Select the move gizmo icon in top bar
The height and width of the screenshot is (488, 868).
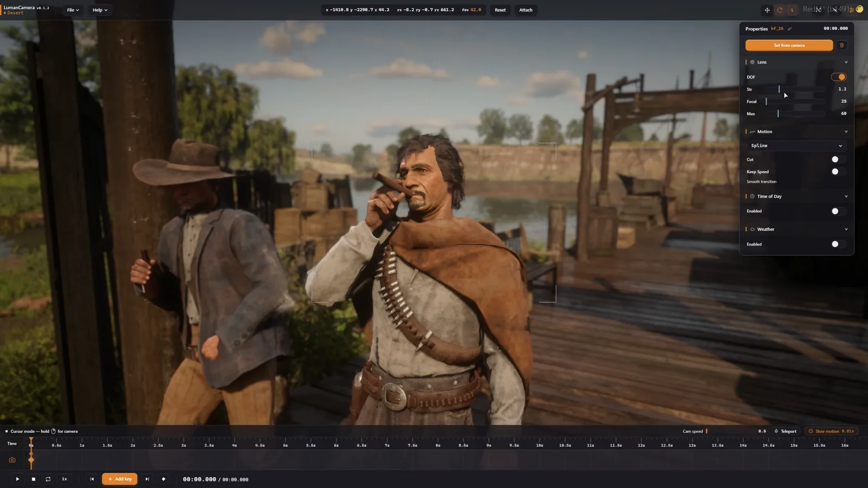pos(767,10)
